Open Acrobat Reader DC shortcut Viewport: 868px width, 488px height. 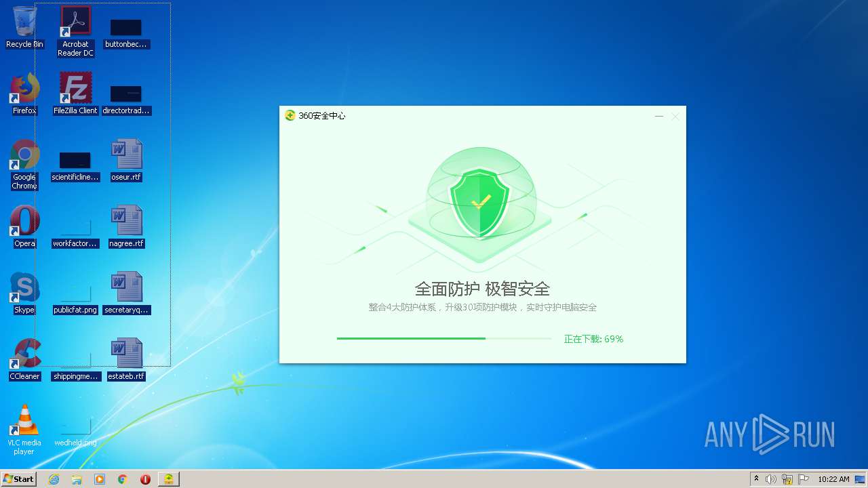(x=75, y=31)
